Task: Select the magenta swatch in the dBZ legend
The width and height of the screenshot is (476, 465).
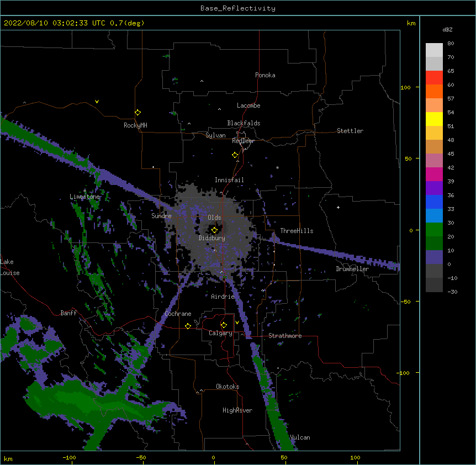Action: coord(434,174)
